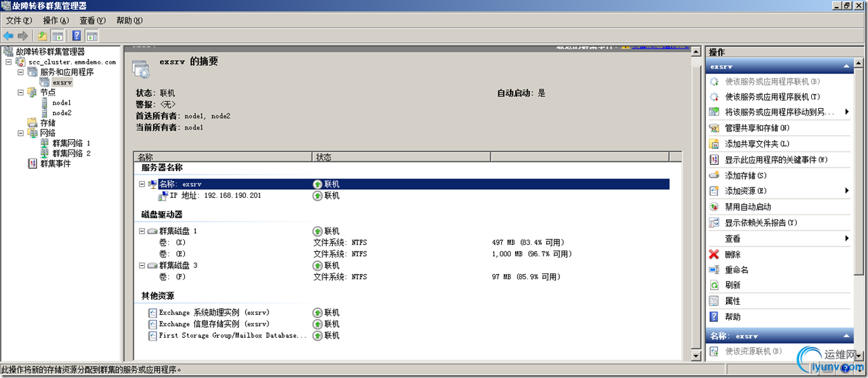Click the show/hide action pane toolbar icon

click(91, 35)
